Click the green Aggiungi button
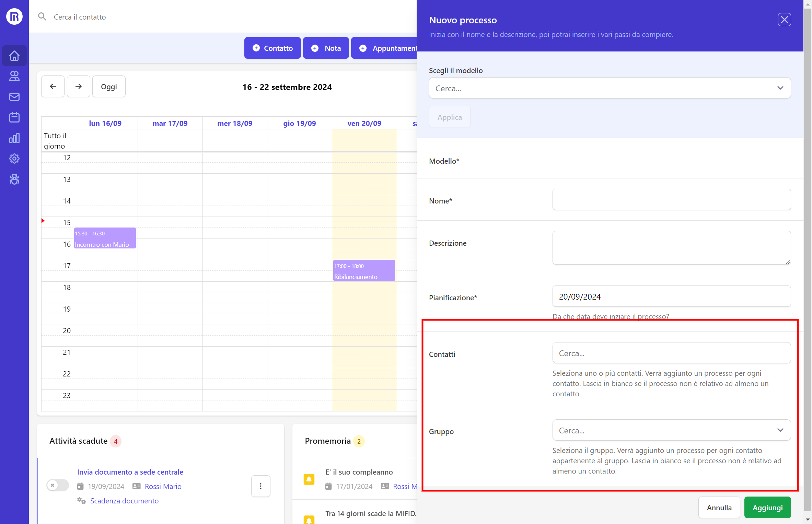This screenshot has width=812, height=524. point(767,508)
